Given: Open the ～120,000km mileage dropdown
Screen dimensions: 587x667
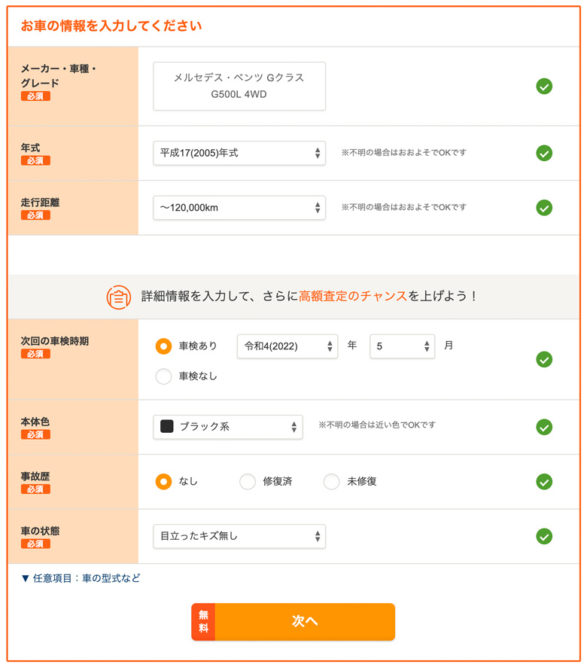Looking at the screenshot, I should [239, 208].
